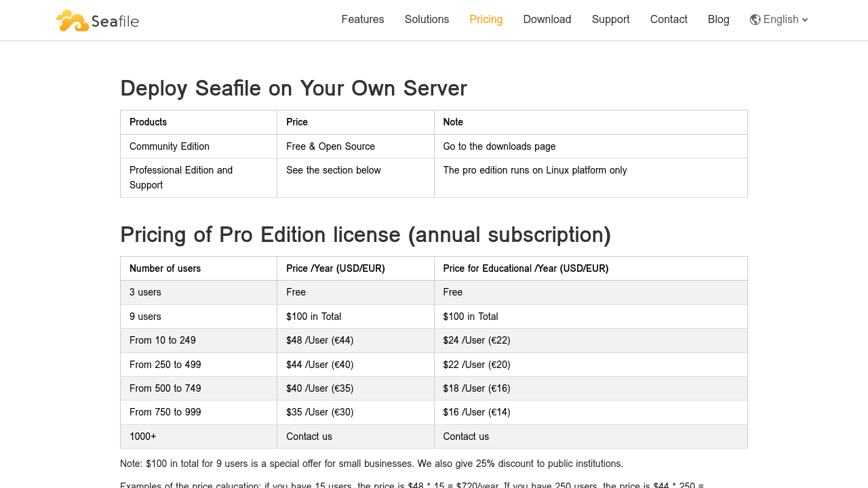Screen dimensions: 868x488
Task: Open the Download page
Action: coord(547,20)
